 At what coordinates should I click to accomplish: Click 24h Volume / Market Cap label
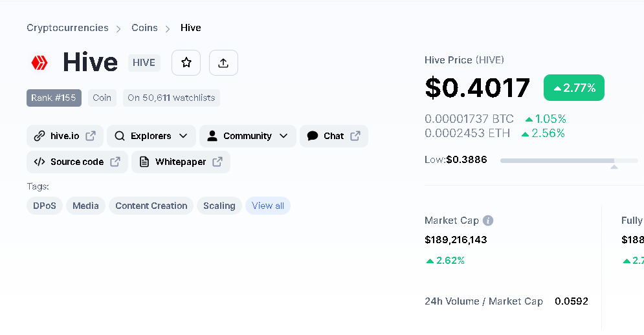484,301
